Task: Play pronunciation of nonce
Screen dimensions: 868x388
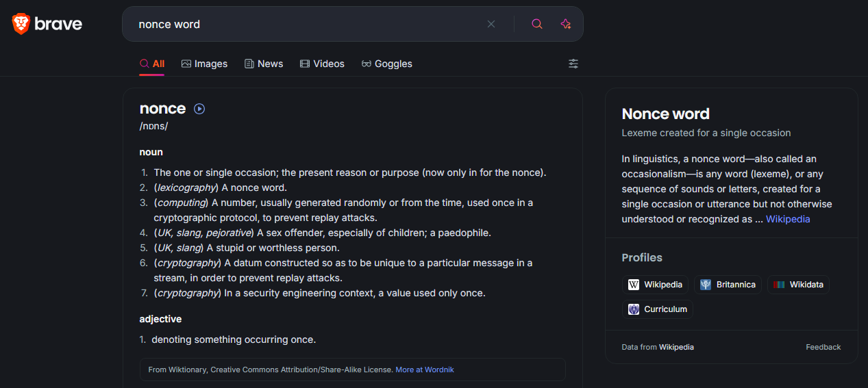Action: click(x=199, y=109)
